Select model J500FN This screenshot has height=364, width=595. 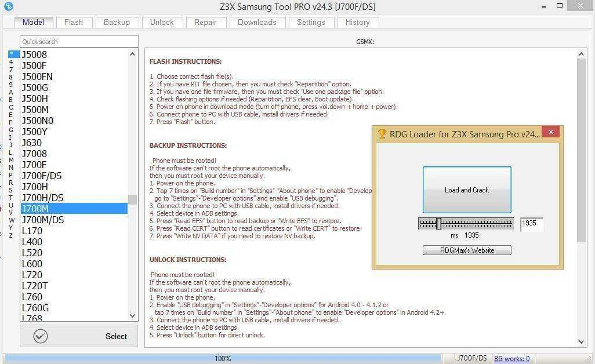click(74, 77)
